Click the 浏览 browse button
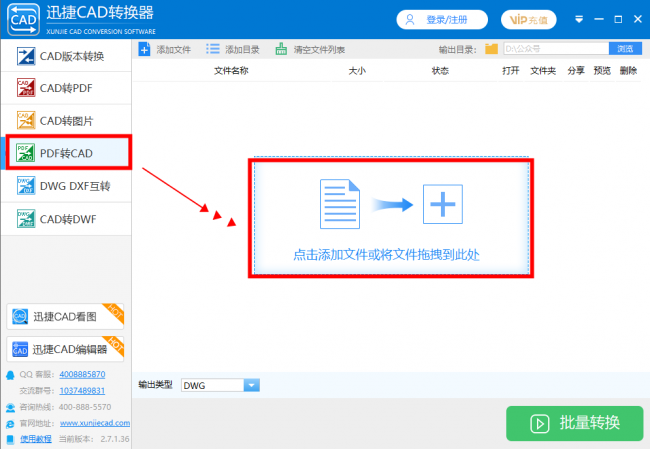Screen dimensions: 650x449 point(625,49)
